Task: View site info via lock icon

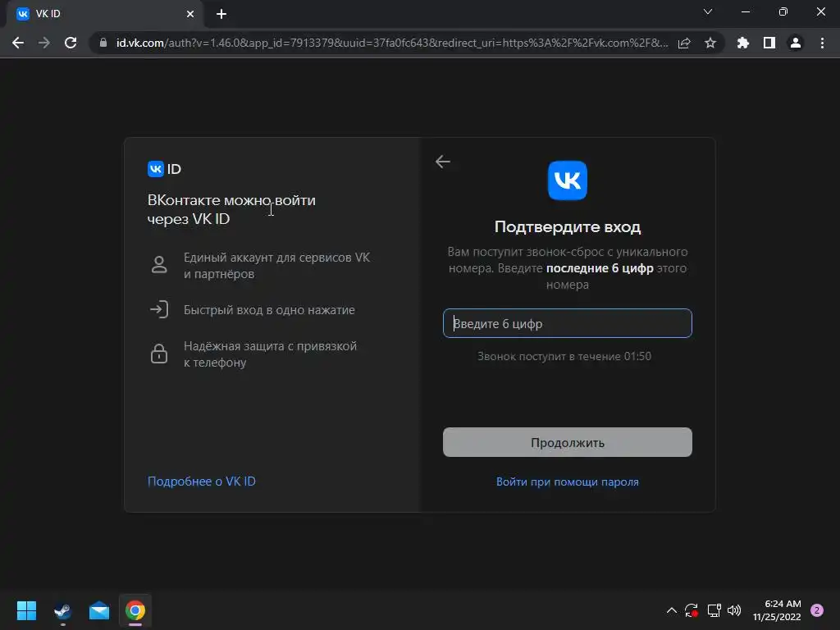Action: point(103,43)
